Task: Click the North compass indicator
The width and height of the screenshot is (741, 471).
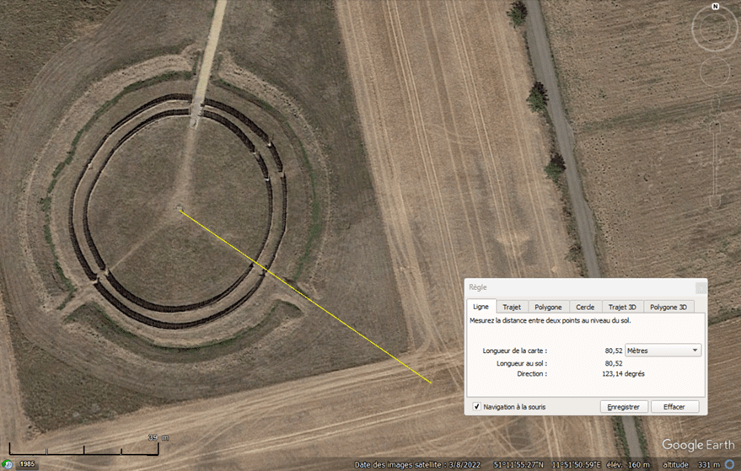Action: (x=716, y=7)
